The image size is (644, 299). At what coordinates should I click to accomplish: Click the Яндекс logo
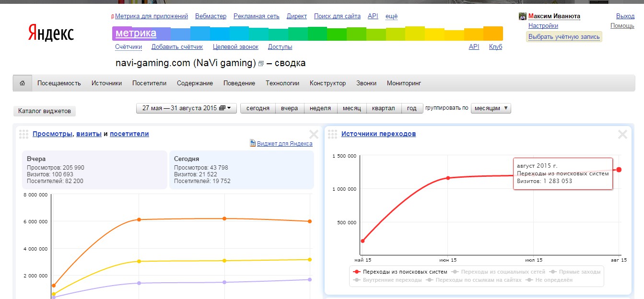(x=50, y=34)
